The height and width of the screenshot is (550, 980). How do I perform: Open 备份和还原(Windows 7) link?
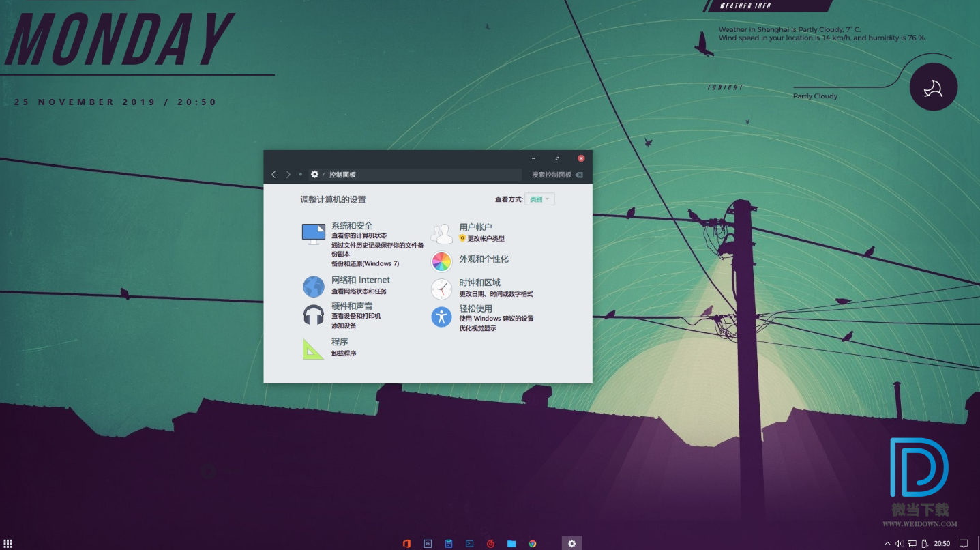[x=366, y=263]
